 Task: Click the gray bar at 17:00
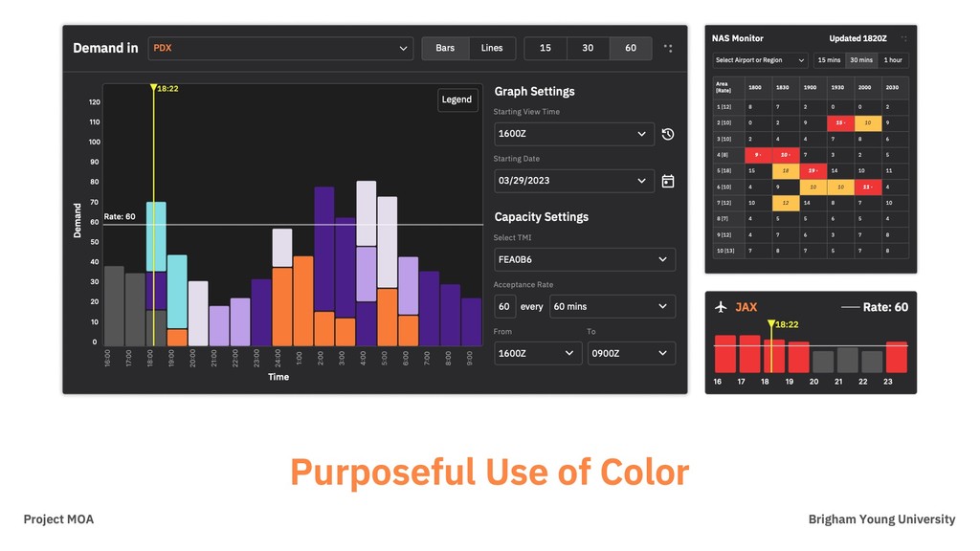pos(135,309)
